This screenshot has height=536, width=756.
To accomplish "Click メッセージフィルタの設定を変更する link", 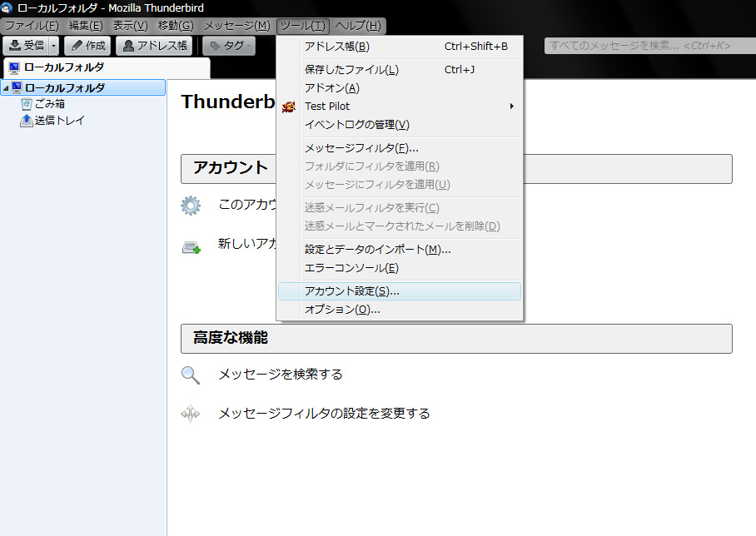I will click(x=324, y=413).
